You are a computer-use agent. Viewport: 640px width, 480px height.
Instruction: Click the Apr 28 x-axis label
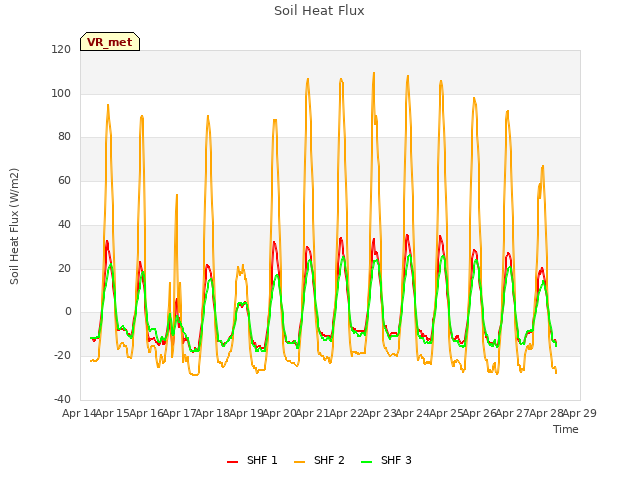tap(546, 413)
